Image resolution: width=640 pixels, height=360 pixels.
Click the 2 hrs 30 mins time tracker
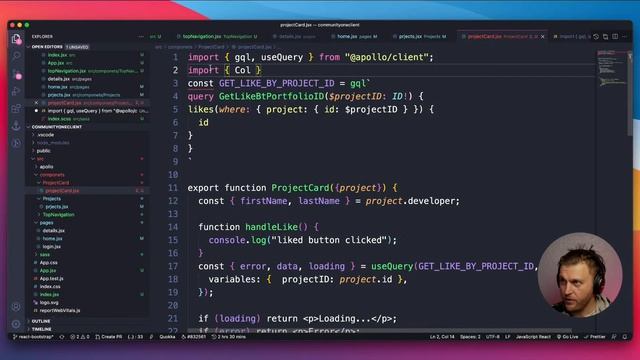229,337
